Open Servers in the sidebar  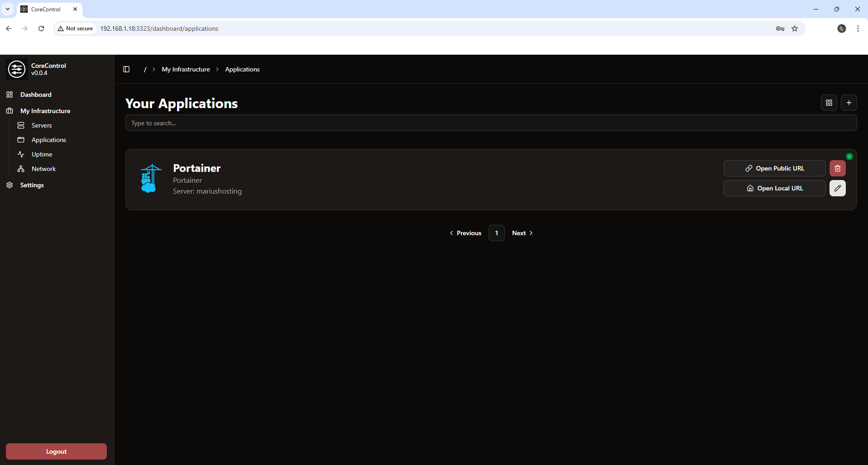click(42, 125)
